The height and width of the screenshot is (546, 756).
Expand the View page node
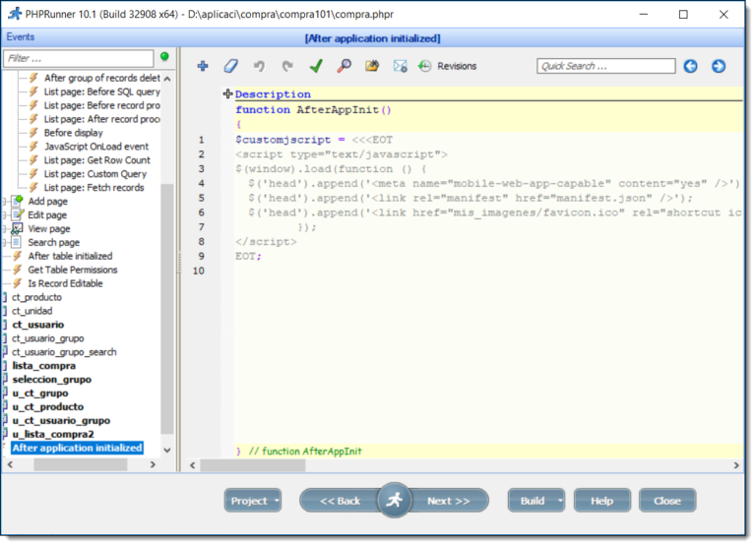point(4,229)
